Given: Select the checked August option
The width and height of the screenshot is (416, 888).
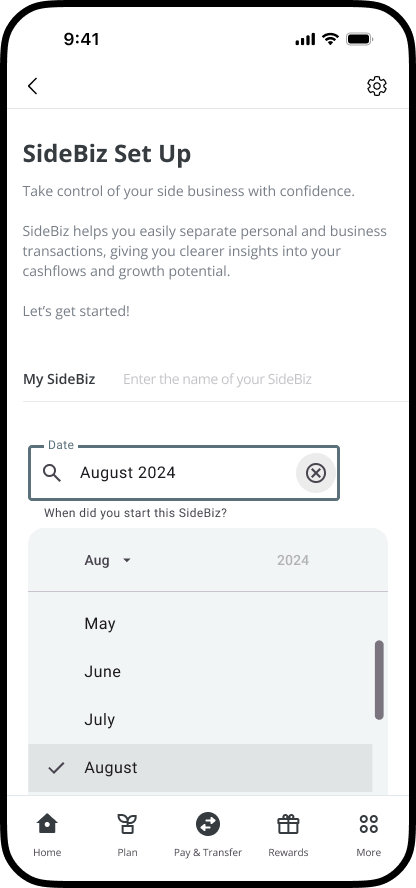Looking at the screenshot, I should [200, 768].
